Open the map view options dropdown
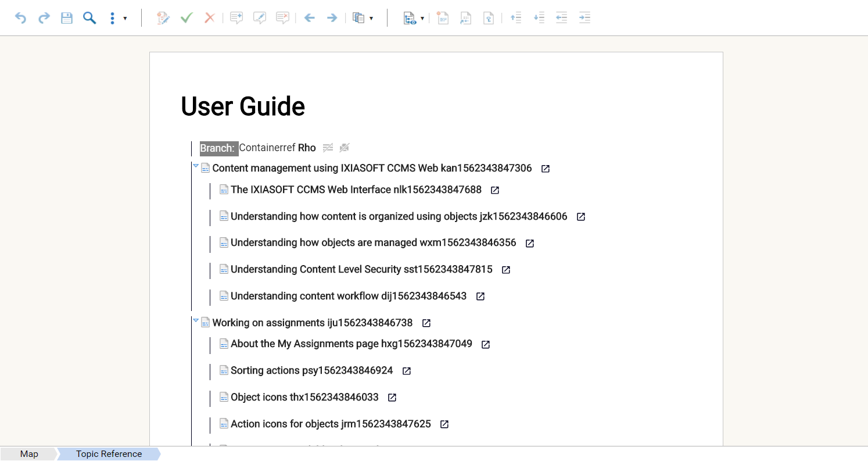The width and height of the screenshot is (868, 461). point(414,18)
